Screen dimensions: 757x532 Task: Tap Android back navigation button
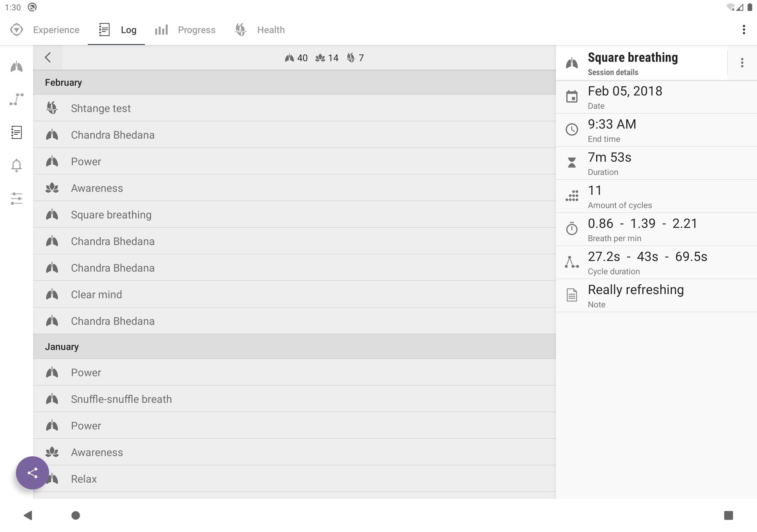(28, 515)
